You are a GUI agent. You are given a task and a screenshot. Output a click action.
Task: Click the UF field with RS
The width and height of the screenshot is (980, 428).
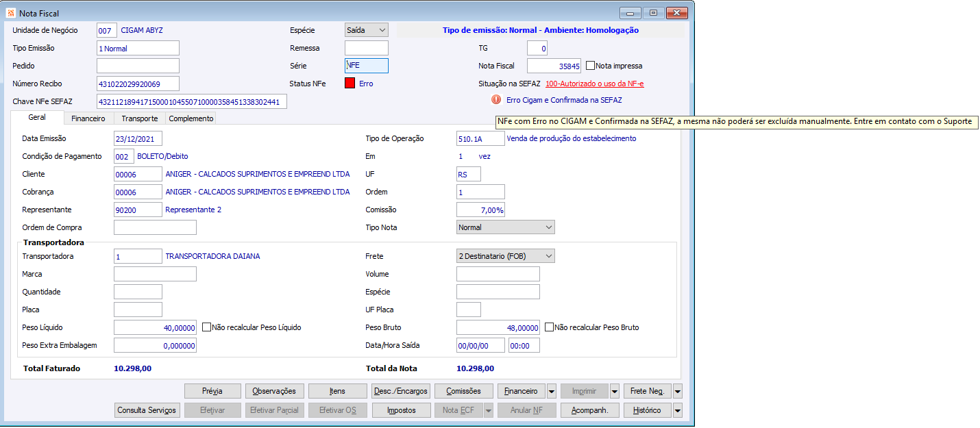click(469, 174)
